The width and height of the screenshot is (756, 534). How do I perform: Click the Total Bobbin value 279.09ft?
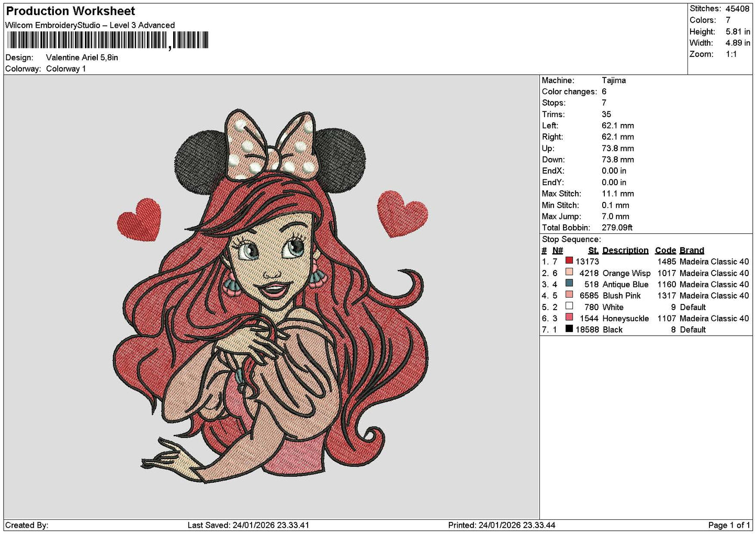click(x=617, y=228)
